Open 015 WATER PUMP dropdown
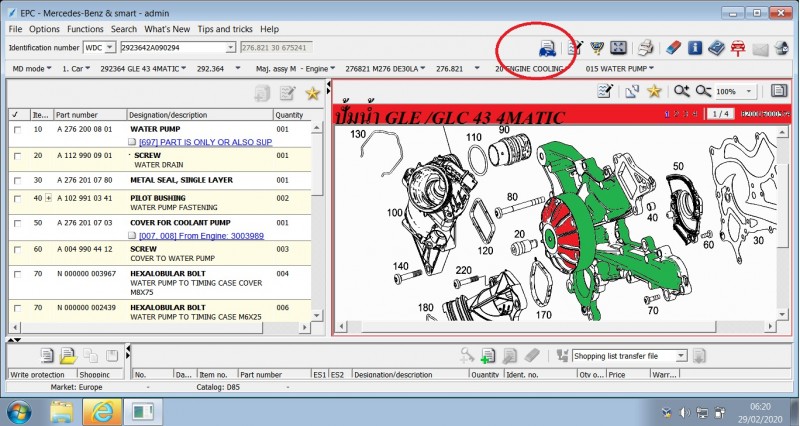The width and height of the screenshot is (800, 426). [620, 68]
